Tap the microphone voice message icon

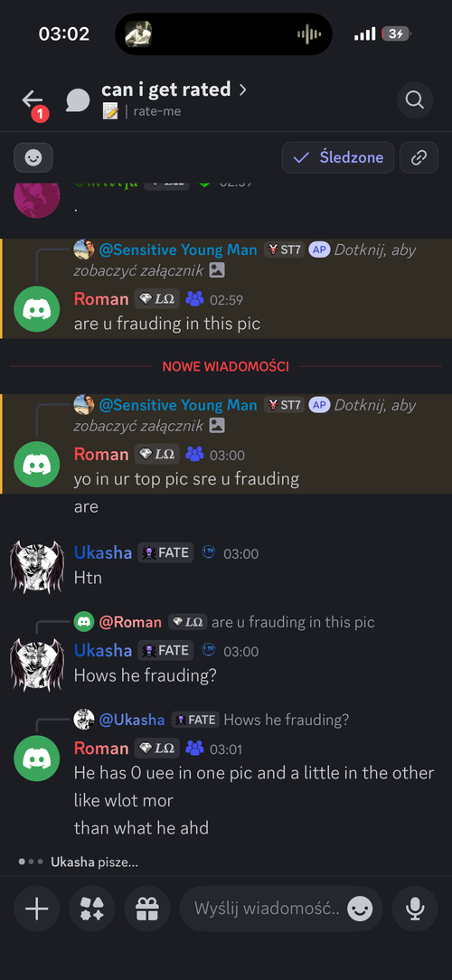pyautogui.click(x=415, y=909)
